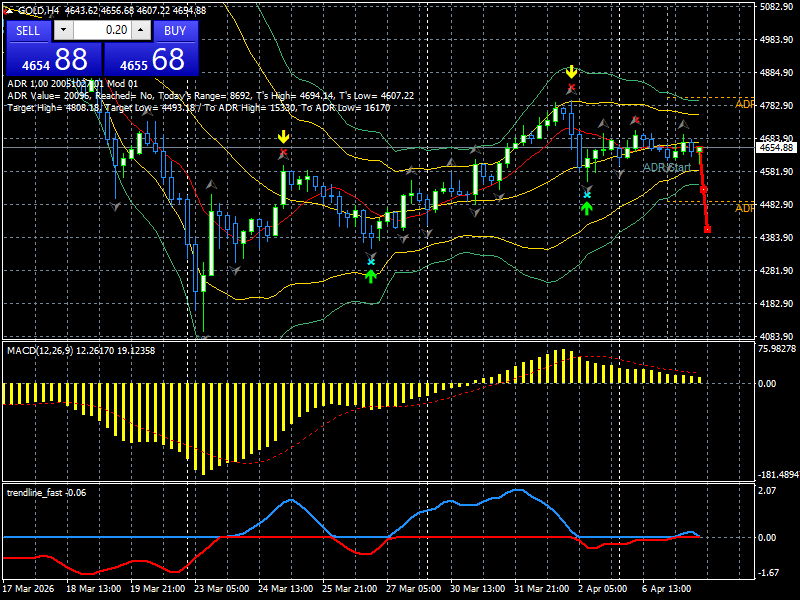The width and height of the screenshot is (800, 600).
Task: Click red X marker between 2 Apr and 6 Apr
Action: 635,120
